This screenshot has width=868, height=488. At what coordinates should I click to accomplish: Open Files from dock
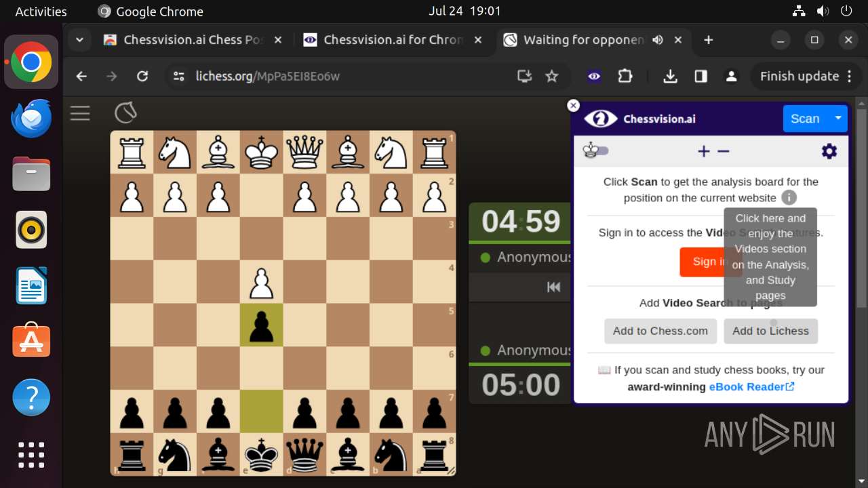[31, 174]
